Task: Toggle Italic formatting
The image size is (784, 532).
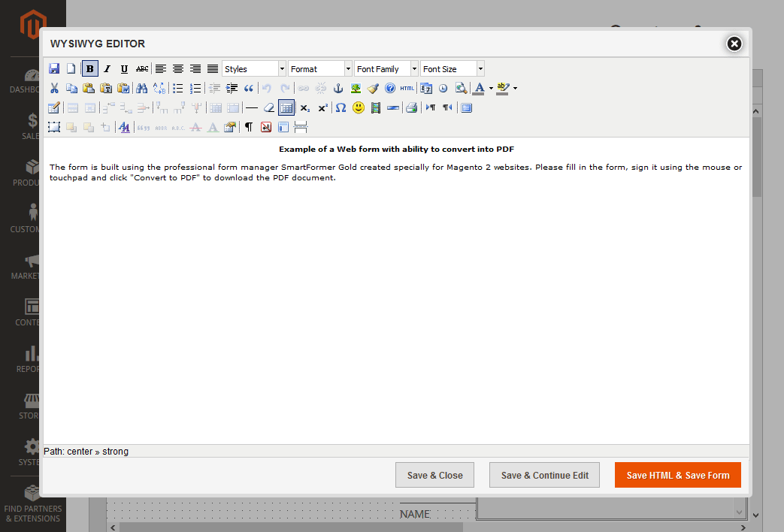Action: tap(107, 68)
